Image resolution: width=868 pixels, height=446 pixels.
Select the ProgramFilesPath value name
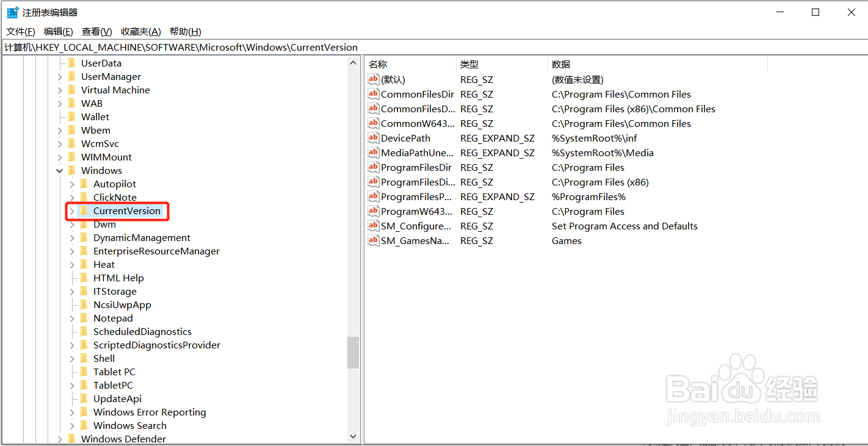(x=417, y=196)
